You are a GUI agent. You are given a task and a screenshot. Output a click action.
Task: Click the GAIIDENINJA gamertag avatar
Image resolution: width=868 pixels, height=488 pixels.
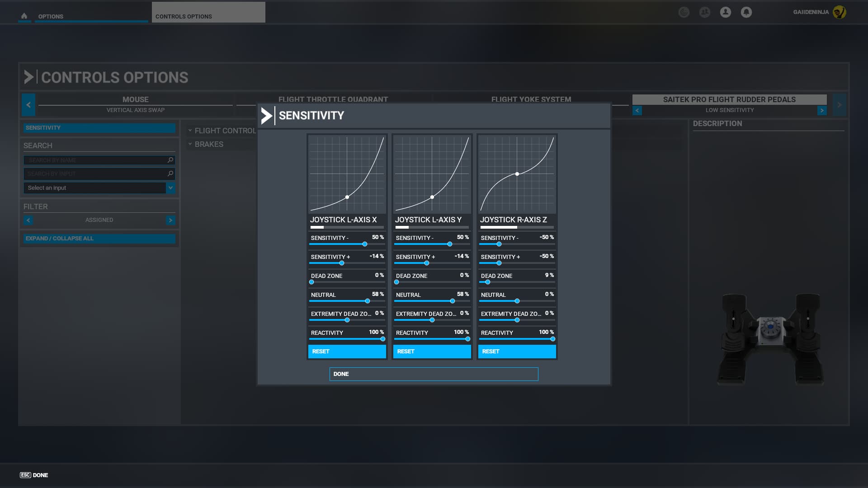pyautogui.click(x=839, y=12)
